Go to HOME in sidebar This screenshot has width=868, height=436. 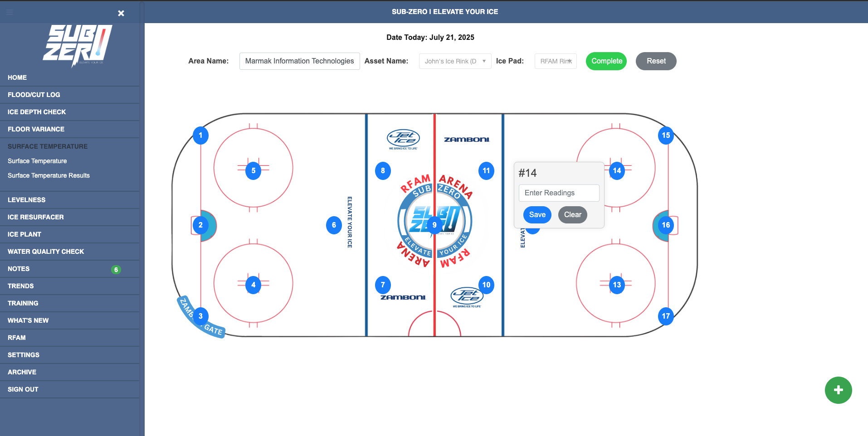click(70, 78)
